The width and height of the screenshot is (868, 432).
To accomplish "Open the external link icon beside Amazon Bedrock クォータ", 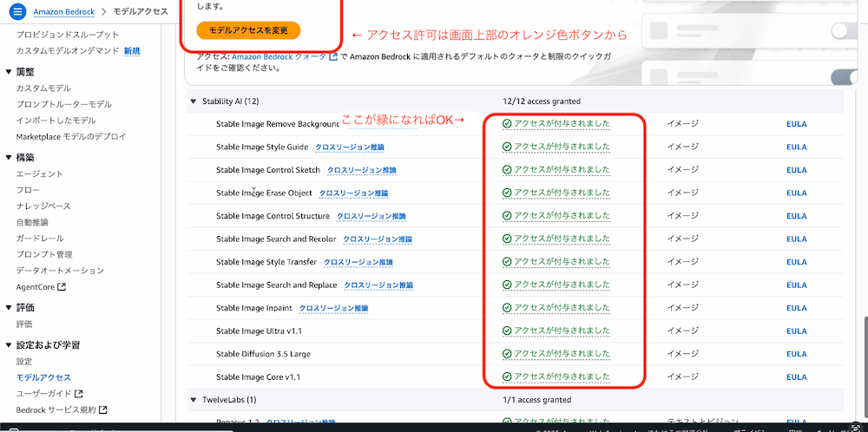I will (333, 56).
